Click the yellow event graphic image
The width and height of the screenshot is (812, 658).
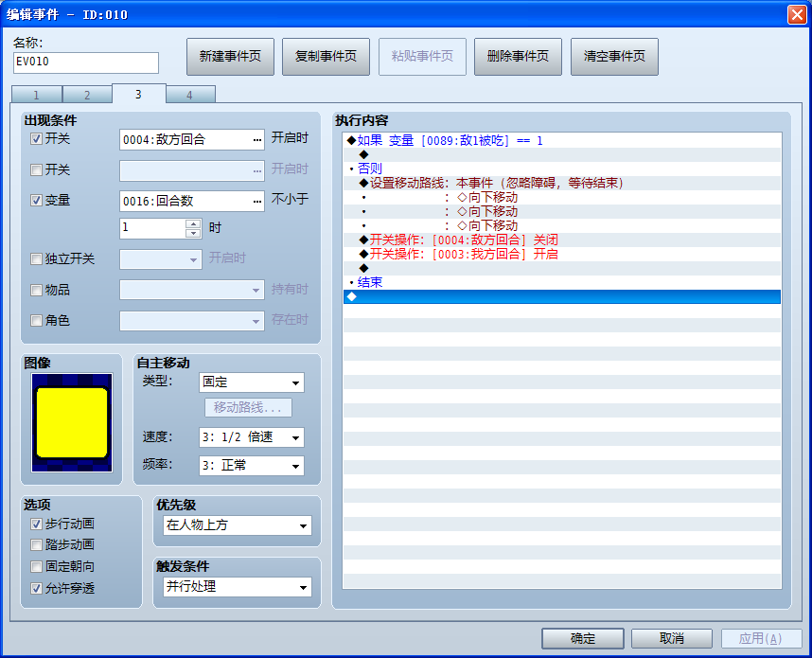click(x=72, y=422)
